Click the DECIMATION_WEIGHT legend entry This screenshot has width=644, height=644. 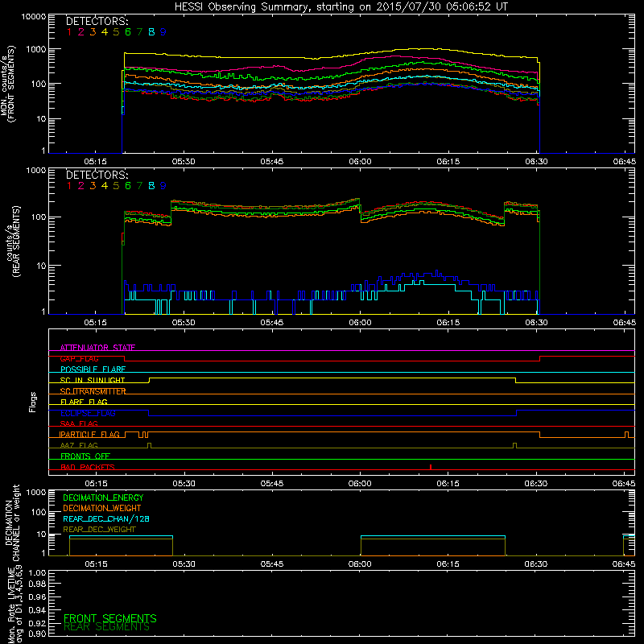pos(102,508)
